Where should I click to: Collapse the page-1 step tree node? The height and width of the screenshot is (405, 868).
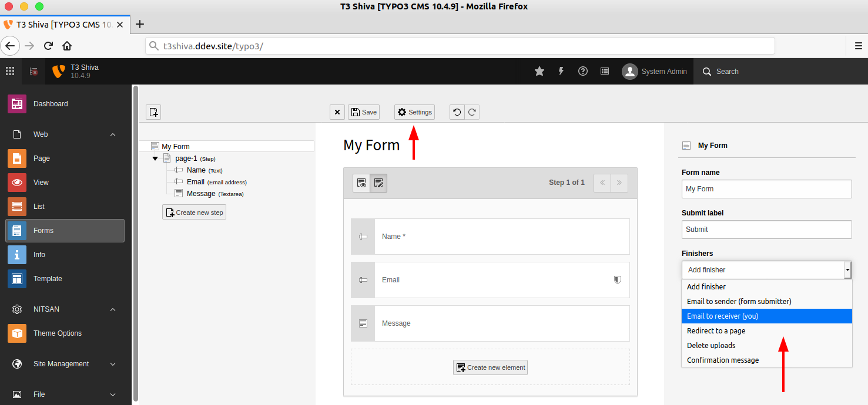coord(155,158)
